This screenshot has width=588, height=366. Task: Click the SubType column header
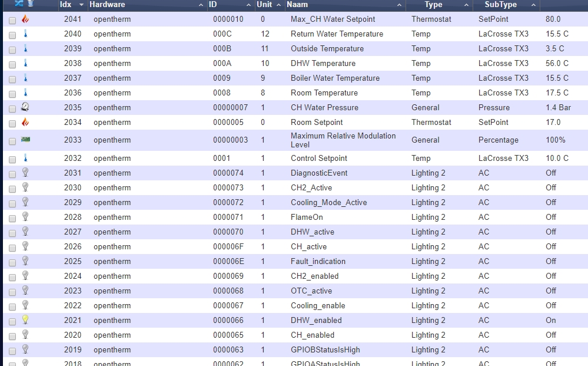(500, 5)
